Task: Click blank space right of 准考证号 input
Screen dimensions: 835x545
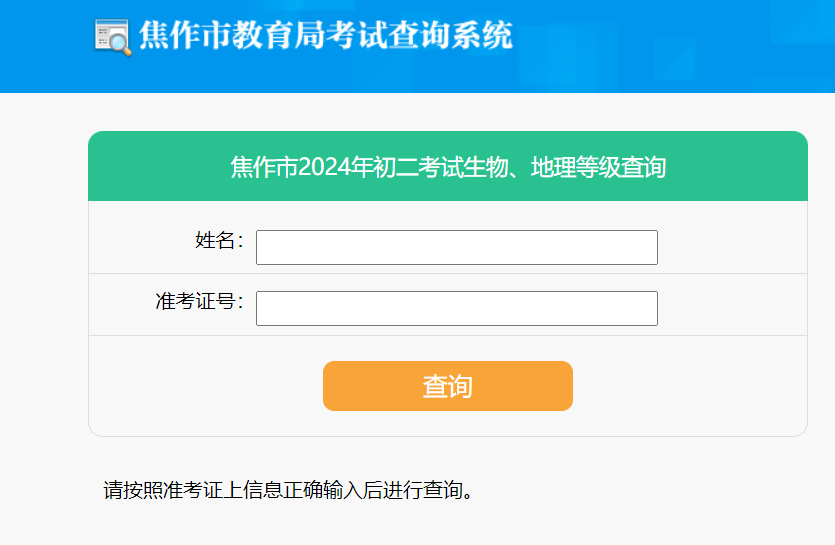Action: click(732, 308)
